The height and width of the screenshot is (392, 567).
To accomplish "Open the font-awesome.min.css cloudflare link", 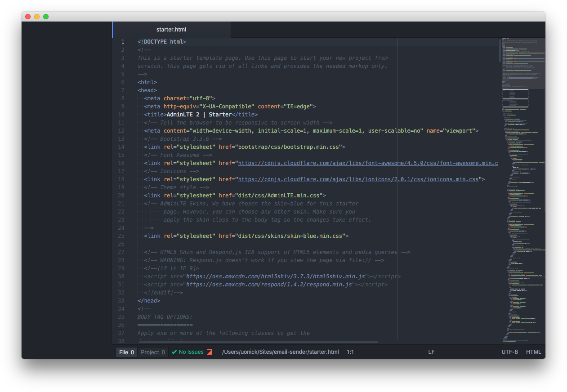I will (368, 163).
